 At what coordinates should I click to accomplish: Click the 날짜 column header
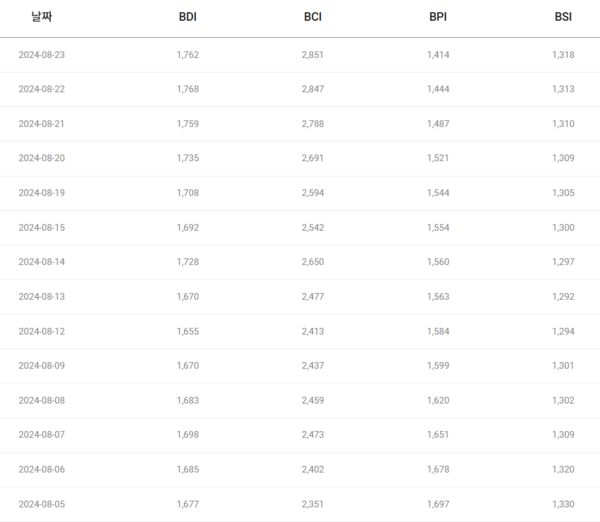click(41, 17)
